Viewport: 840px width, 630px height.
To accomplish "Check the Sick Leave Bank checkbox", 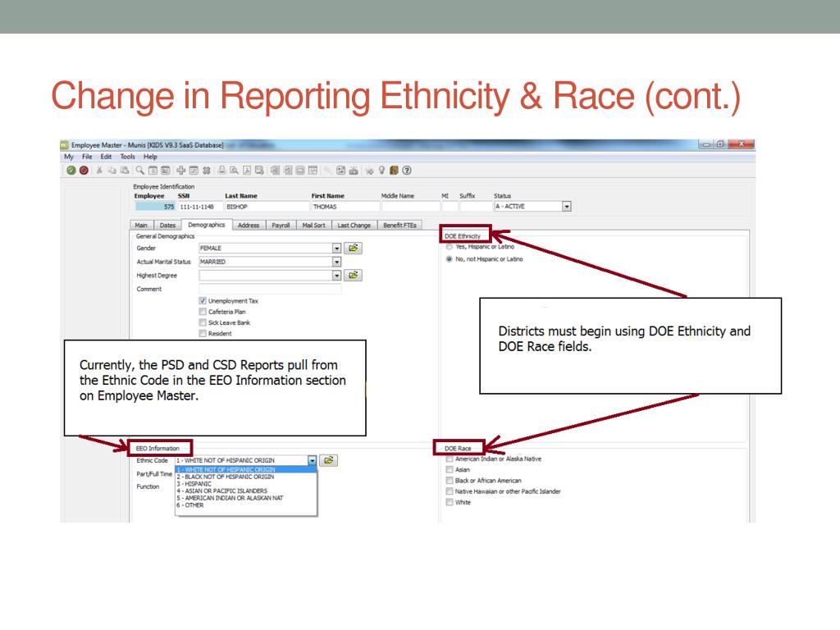I will pyautogui.click(x=203, y=322).
